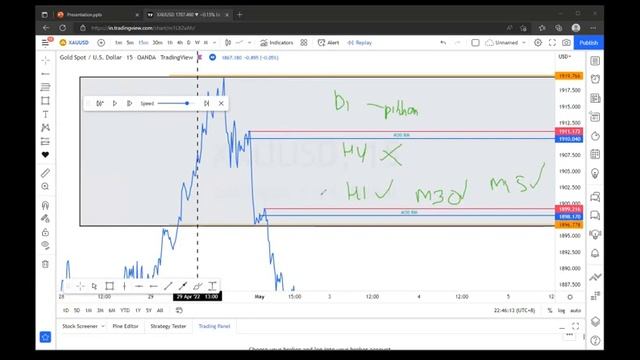The image size is (640, 360).
Task: Select the zoom in magnifier tool
Action: [45, 187]
